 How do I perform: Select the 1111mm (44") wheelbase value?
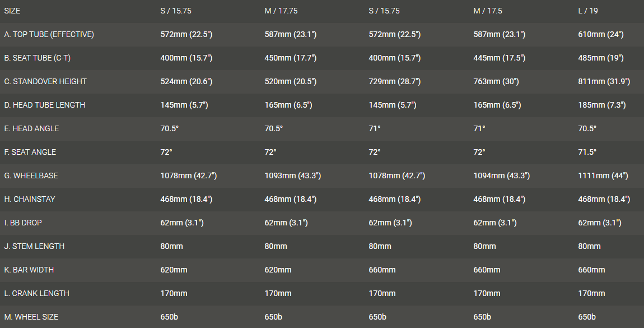pos(603,175)
